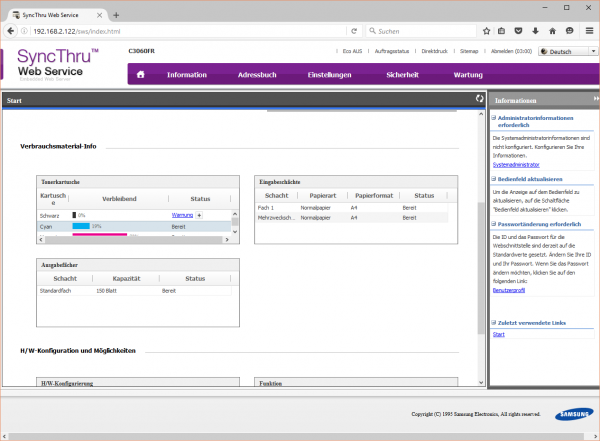Image resolution: width=600 pixels, height=441 pixels.
Task: Open the Einstellungen menu
Action: click(329, 75)
